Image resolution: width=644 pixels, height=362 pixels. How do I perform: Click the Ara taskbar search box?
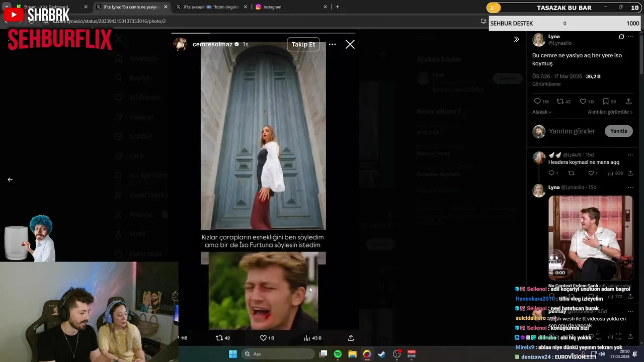click(x=277, y=354)
